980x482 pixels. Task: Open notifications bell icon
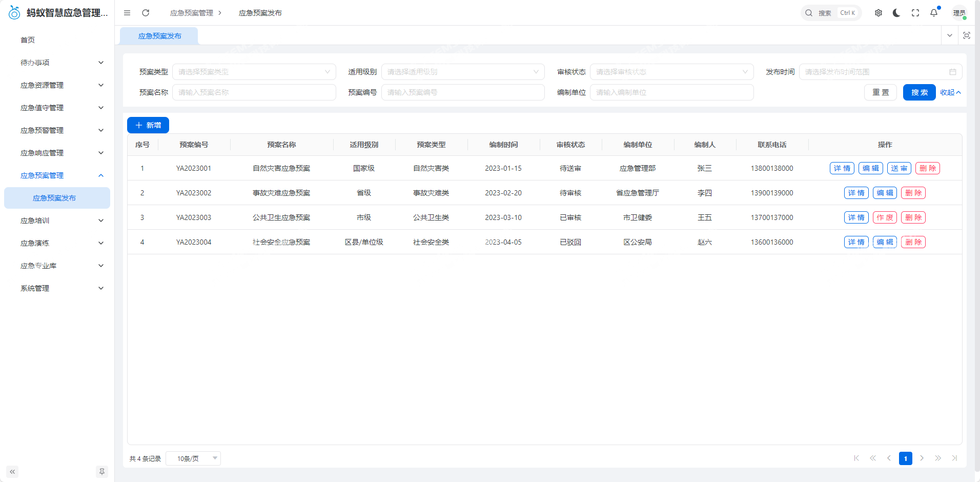(934, 13)
